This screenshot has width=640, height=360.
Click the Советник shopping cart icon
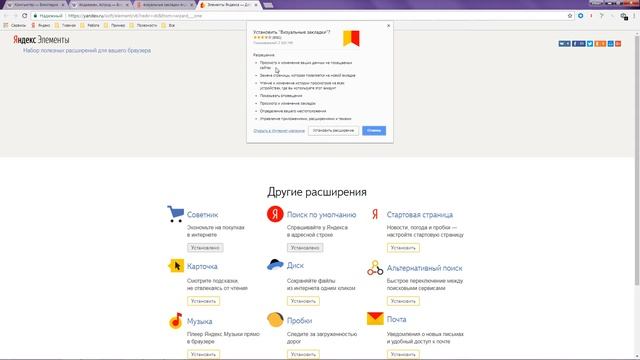tap(176, 214)
